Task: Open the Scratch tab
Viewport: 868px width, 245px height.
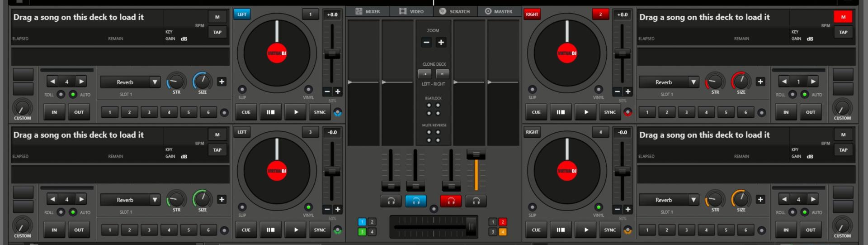Action: click(x=455, y=11)
